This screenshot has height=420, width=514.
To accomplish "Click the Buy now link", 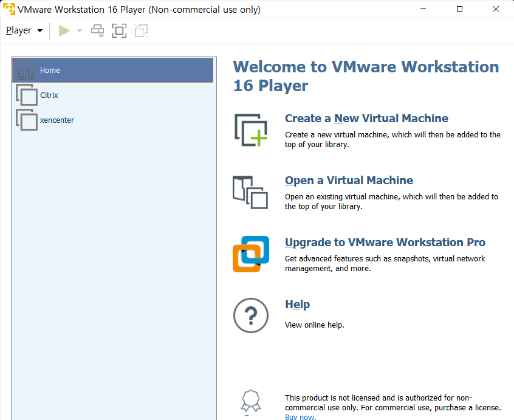I will 301,417.
